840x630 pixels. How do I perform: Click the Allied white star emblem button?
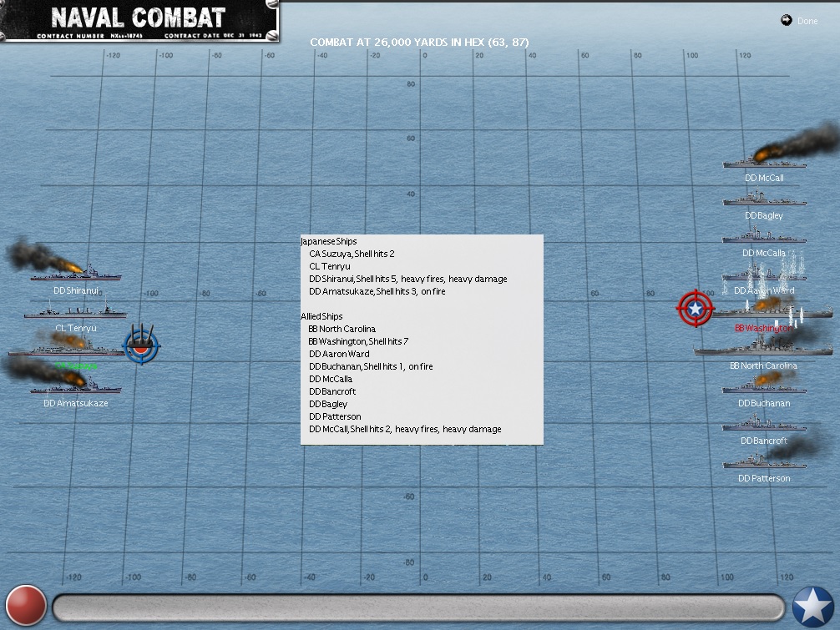(813, 607)
